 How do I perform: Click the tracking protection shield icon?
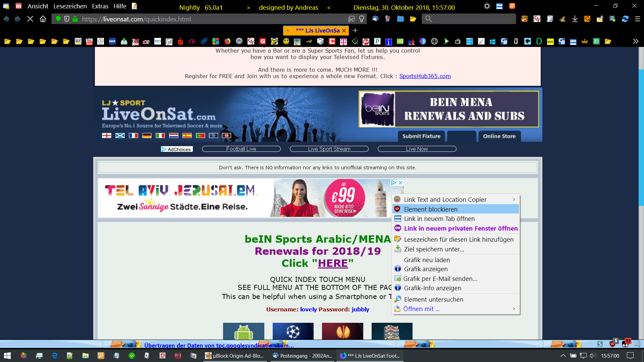(67, 19)
